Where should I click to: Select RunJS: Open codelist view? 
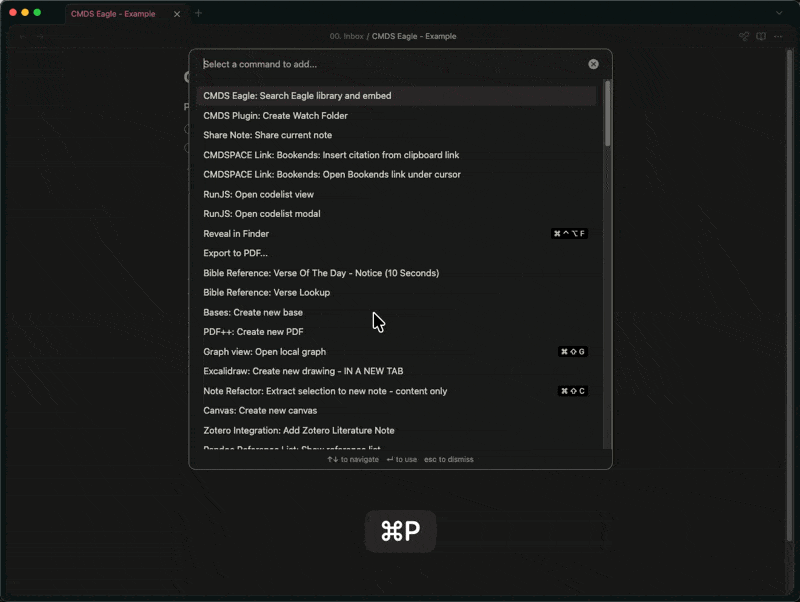(396, 194)
